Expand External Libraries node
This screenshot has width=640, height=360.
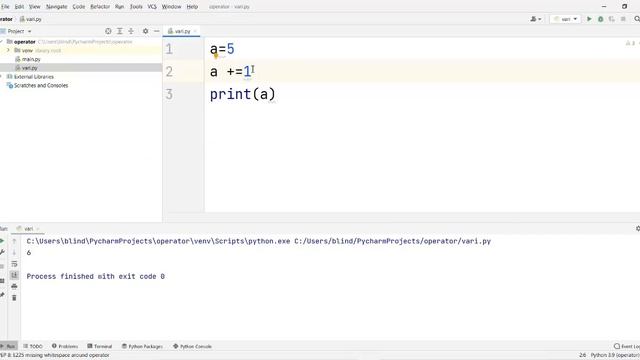click(x=2, y=76)
